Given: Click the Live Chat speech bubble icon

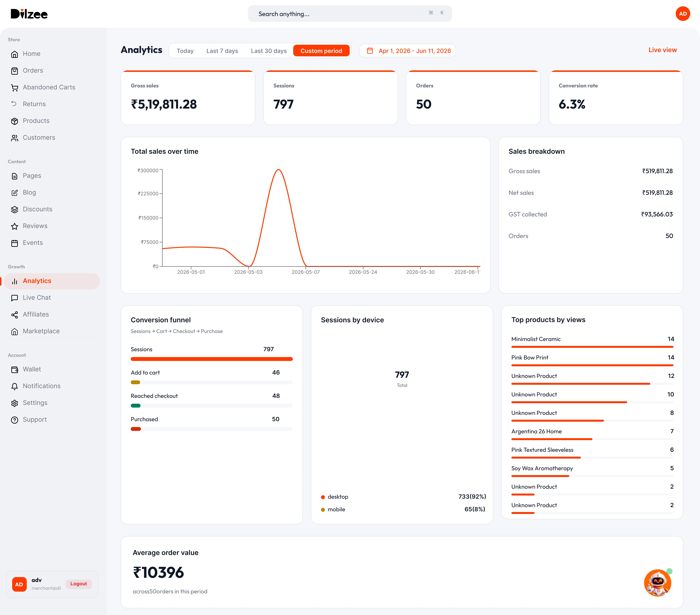Looking at the screenshot, I should click(14, 298).
